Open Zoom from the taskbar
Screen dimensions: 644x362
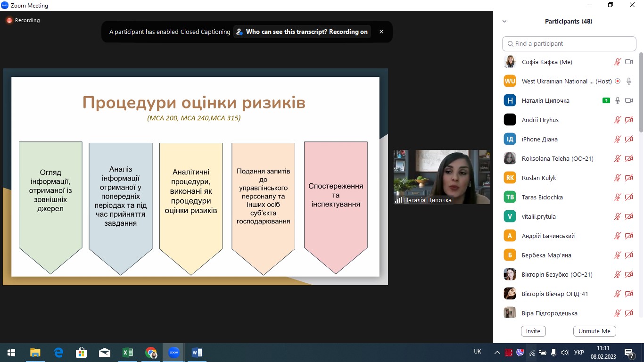173,352
